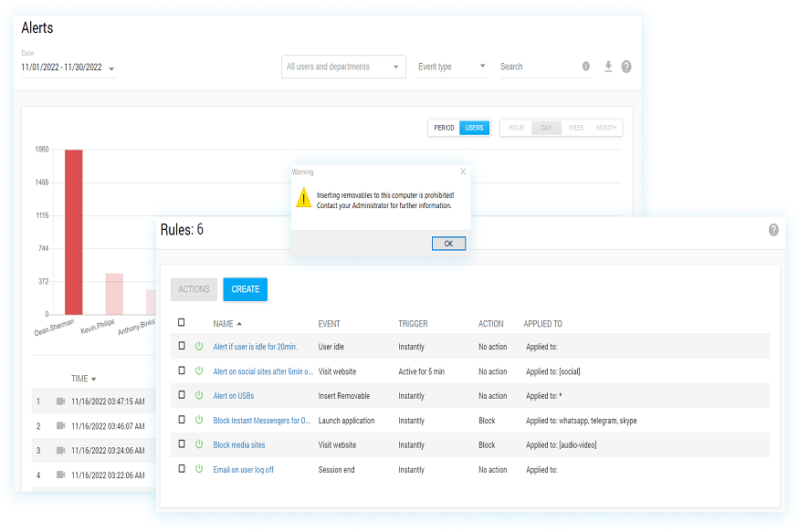This screenshot has width=799, height=532.
Task: Click the EVENT column header
Action: [329, 324]
